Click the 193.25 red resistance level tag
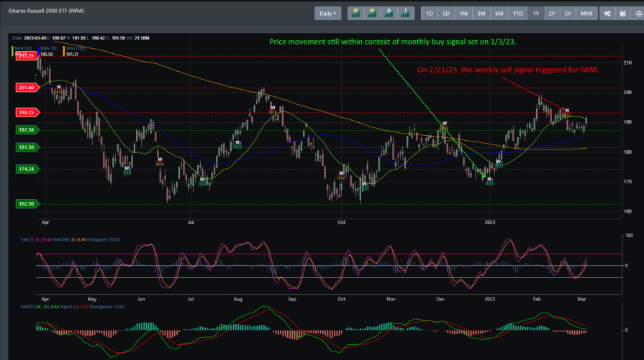Viewport: 644px width, 360px height. point(27,112)
